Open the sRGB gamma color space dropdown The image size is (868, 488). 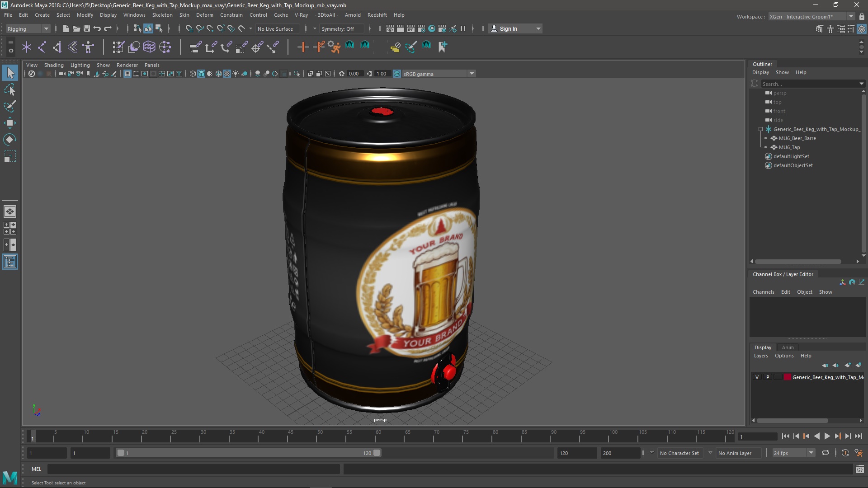[x=472, y=74]
